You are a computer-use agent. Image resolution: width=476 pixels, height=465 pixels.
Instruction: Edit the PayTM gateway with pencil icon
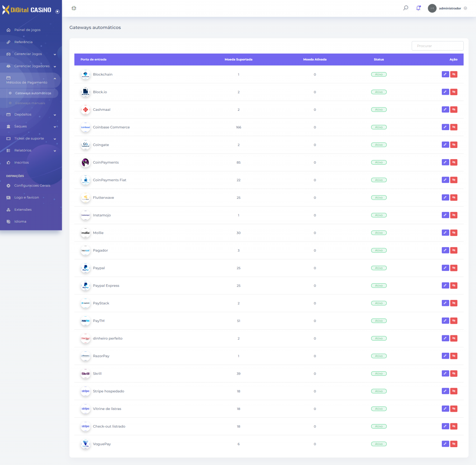click(x=446, y=321)
